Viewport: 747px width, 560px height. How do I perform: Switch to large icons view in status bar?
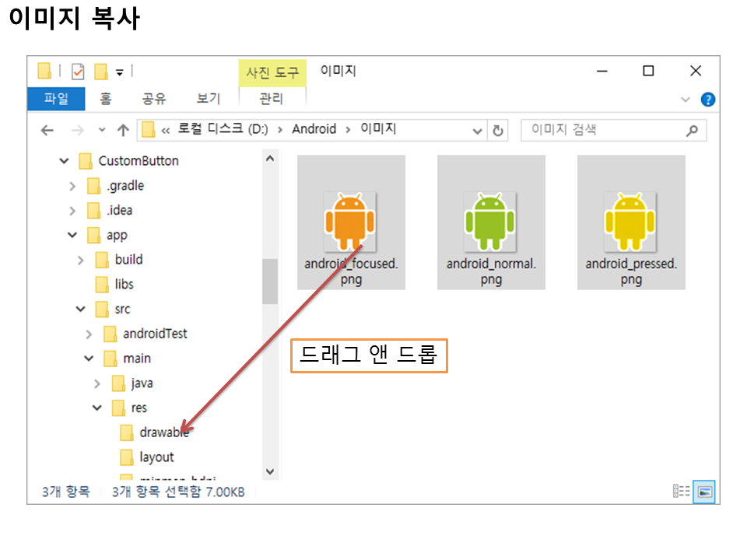705,492
